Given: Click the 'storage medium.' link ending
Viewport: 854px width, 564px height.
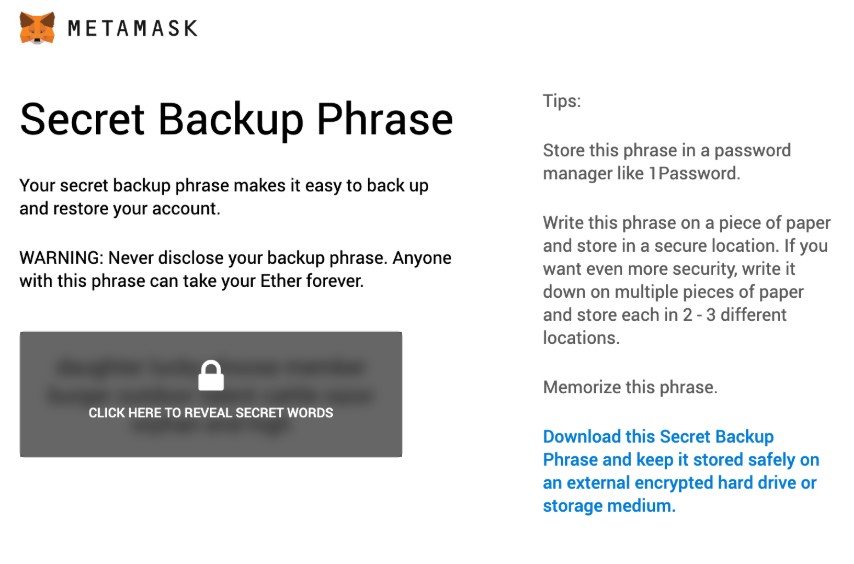Looking at the screenshot, I should point(609,506).
